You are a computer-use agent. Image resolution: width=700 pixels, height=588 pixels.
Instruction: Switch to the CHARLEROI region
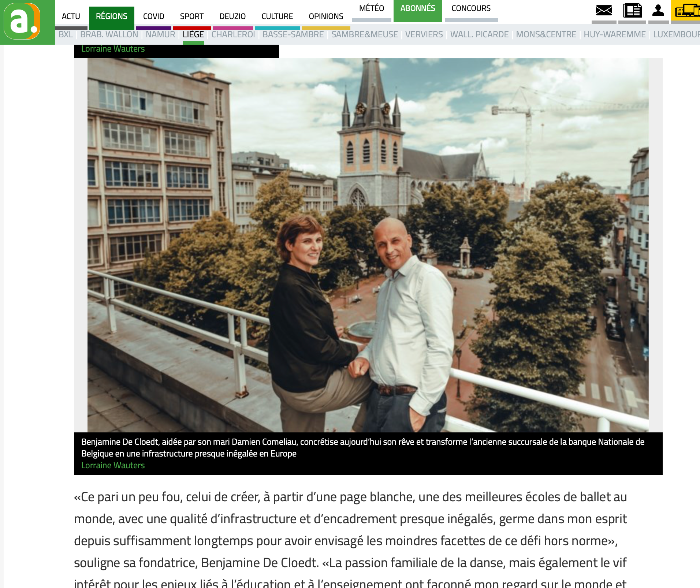[x=233, y=34]
